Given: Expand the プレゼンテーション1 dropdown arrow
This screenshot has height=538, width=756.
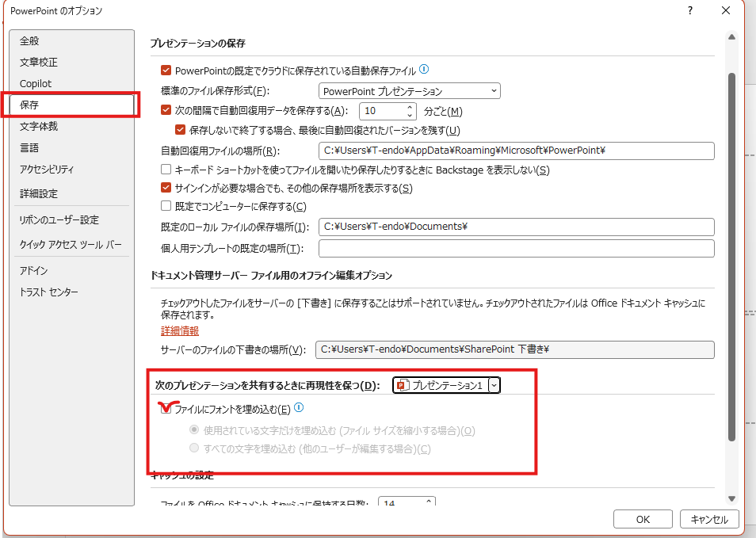Looking at the screenshot, I should [494, 385].
